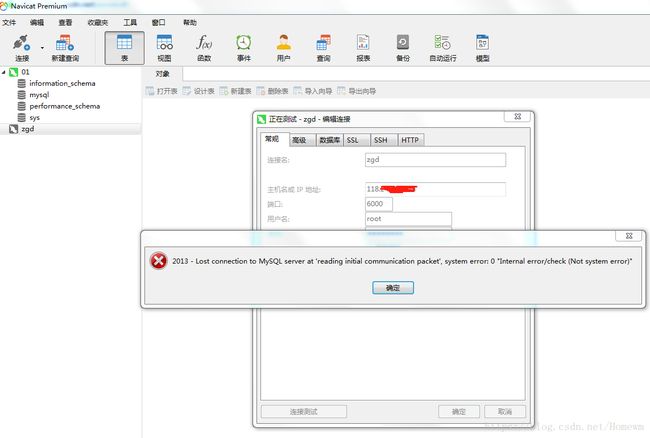
Task: Open the Report (报表) icon
Action: pos(363,48)
